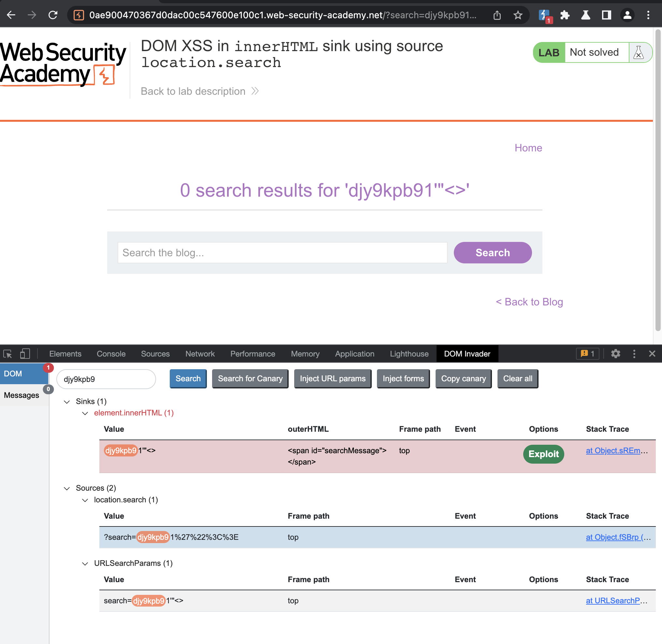Select the DevTools inspect element icon
The image size is (662, 644).
(7, 354)
